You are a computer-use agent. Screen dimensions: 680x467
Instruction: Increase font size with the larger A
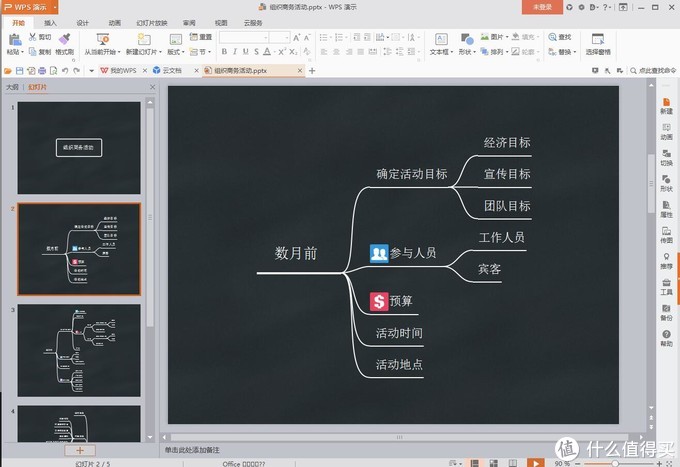297,38
